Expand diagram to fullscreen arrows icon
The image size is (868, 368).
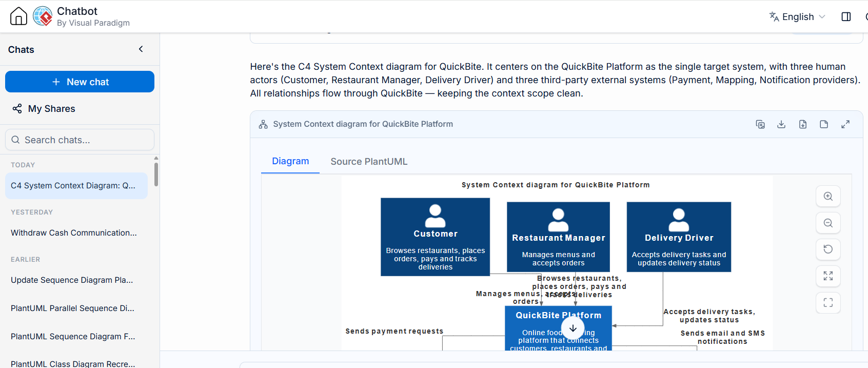(845, 124)
